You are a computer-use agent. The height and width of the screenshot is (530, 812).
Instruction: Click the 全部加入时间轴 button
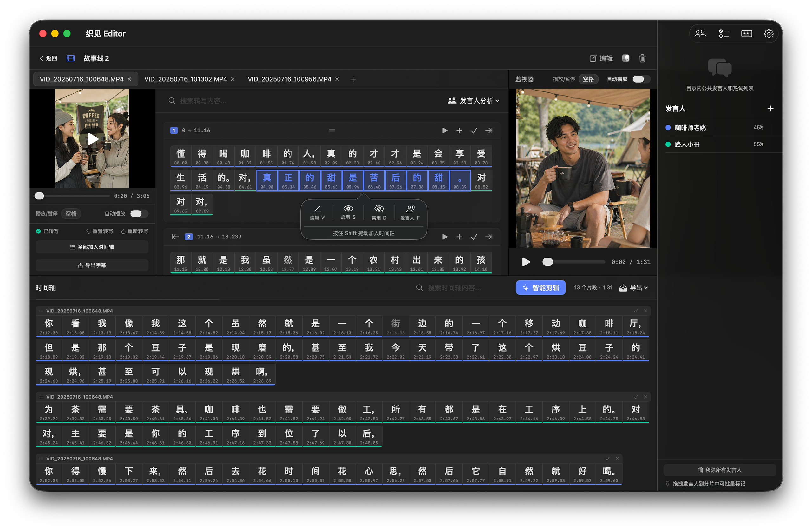92,247
